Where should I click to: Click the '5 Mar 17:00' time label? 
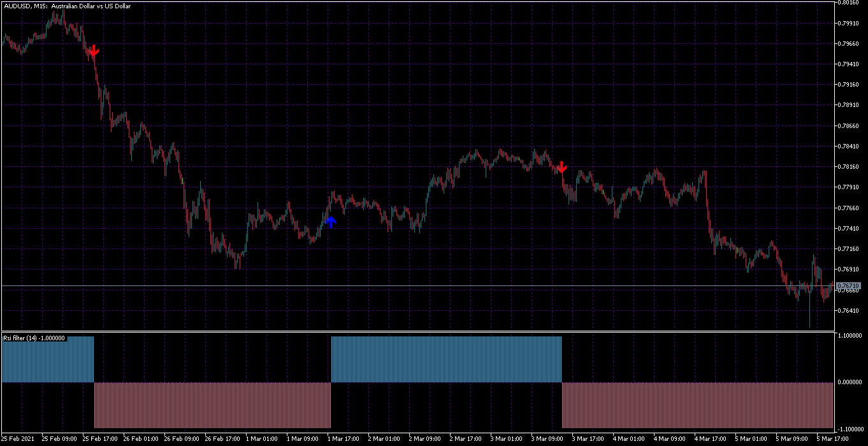click(834, 439)
